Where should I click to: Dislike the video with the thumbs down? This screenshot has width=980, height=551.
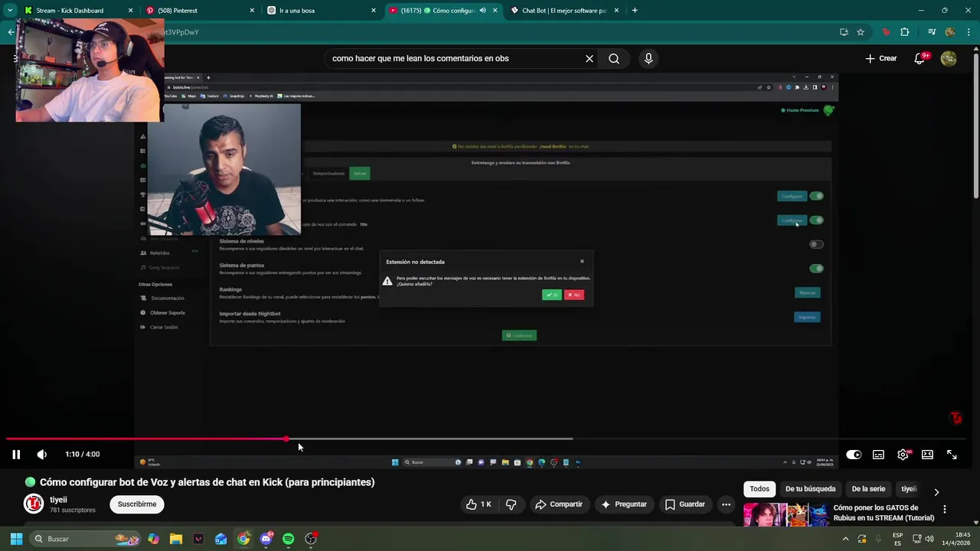coord(511,504)
